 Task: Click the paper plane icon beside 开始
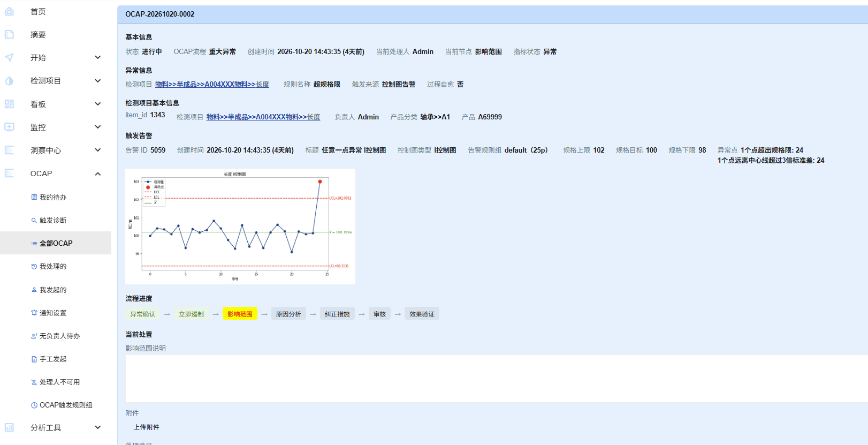click(9, 57)
